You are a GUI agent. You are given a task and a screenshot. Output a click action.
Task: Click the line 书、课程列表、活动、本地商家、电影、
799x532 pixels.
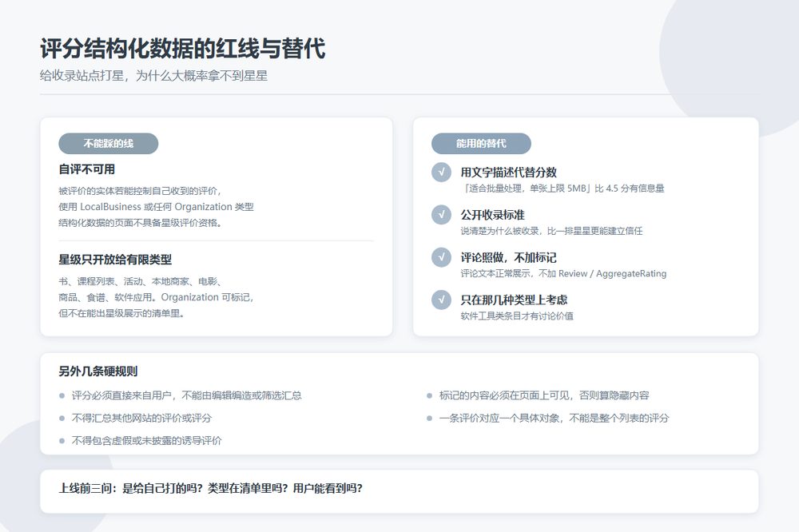coord(140,281)
